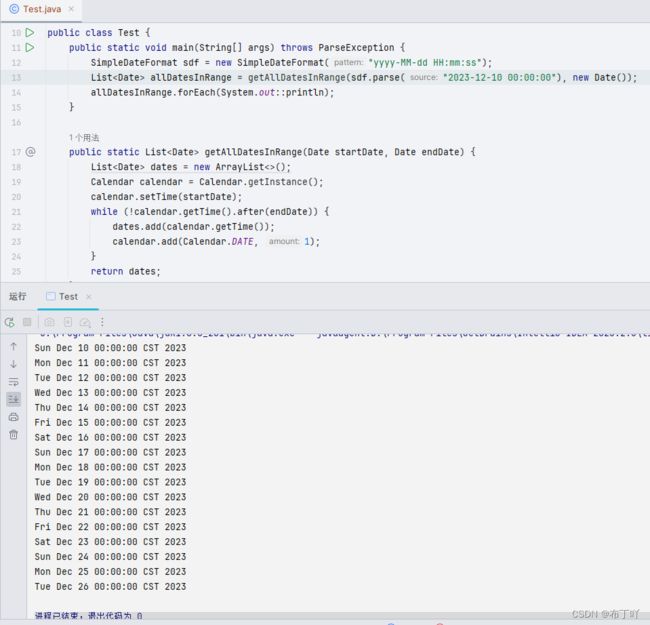
Task: Toggle scroll to end of console
Action: (x=13, y=399)
